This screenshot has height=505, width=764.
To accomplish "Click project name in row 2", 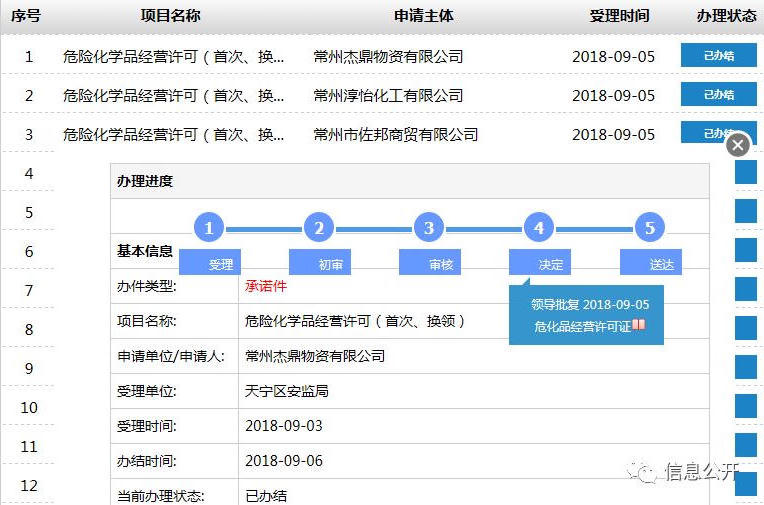I will 173,96.
